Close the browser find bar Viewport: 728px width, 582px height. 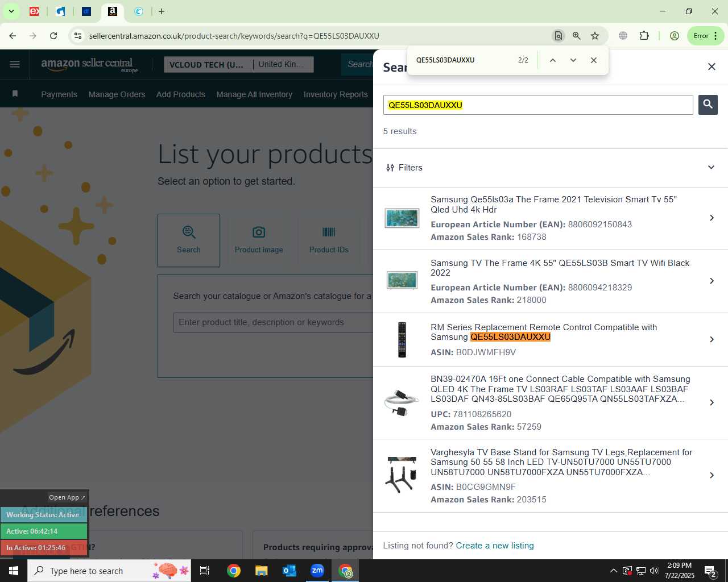[593, 60]
